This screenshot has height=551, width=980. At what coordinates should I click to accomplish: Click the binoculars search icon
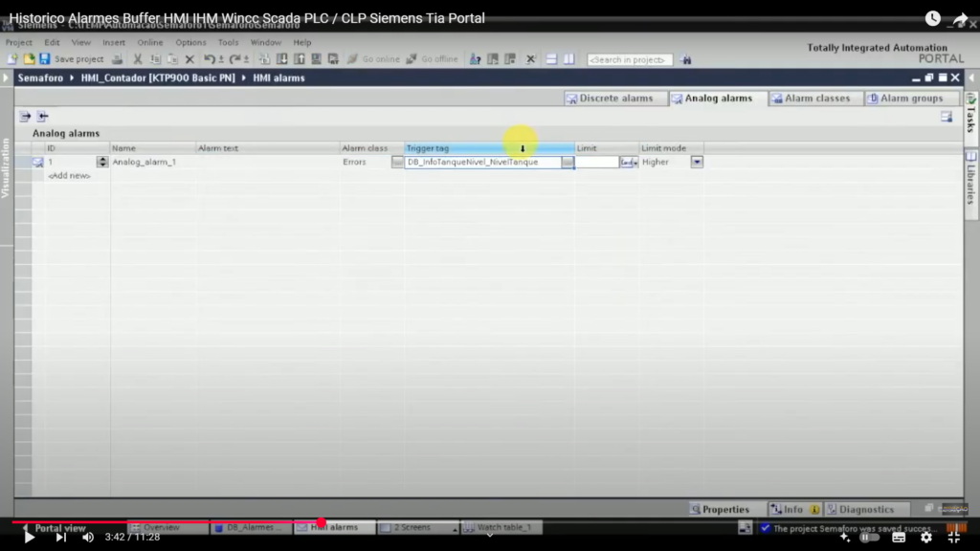pyautogui.click(x=685, y=59)
